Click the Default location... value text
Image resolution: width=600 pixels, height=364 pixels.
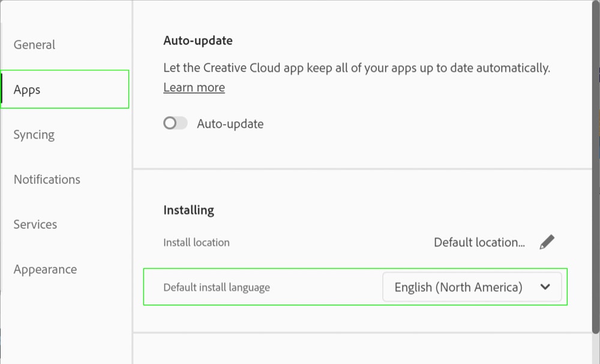pyautogui.click(x=479, y=242)
